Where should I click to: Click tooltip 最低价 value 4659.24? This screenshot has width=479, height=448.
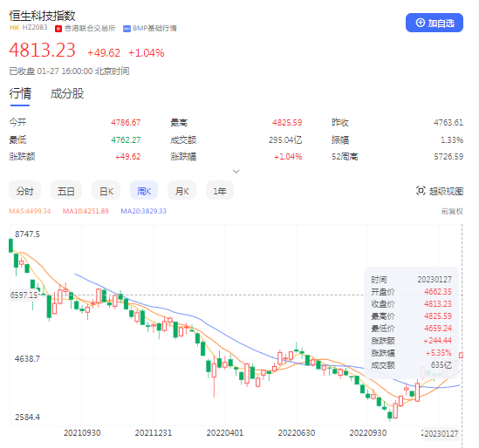[437, 328]
